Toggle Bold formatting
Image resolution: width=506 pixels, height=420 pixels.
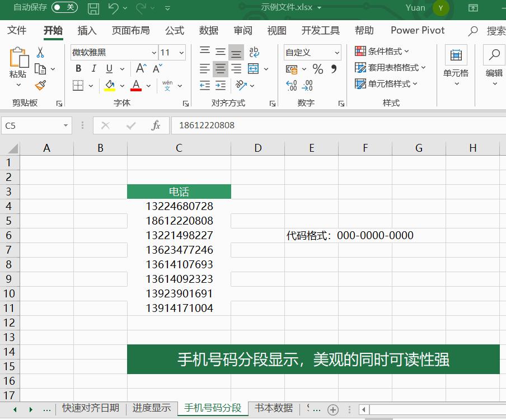78,68
